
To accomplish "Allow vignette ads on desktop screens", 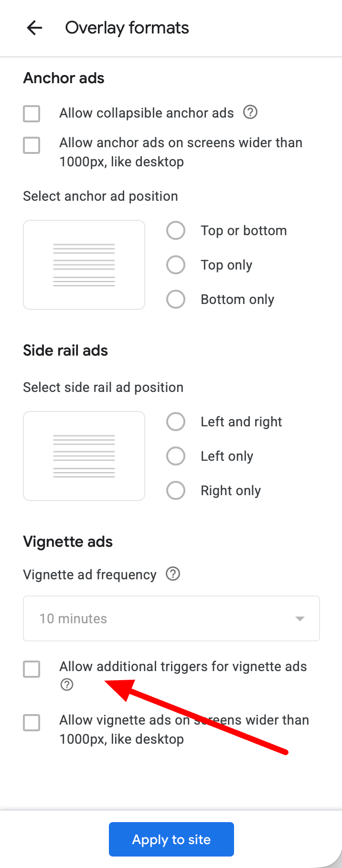I will point(31,723).
